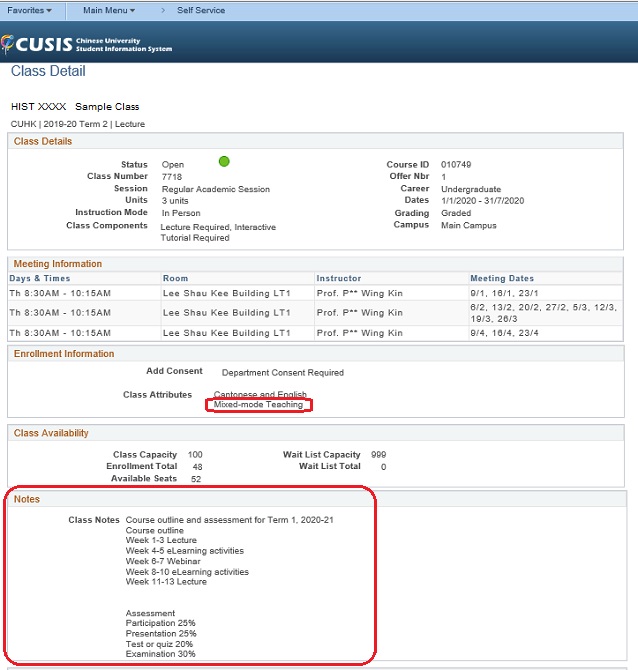Expand the Main Menu dropdown
Screen dimensions: 638x670
[109, 11]
